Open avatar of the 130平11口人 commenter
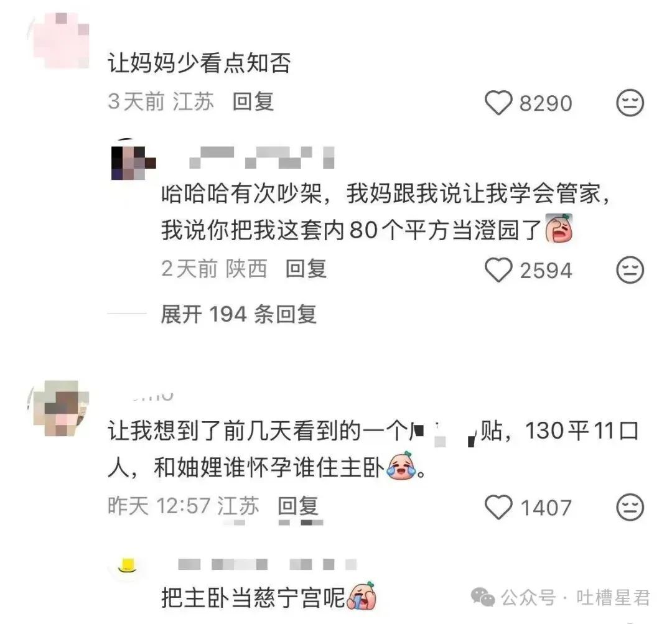672x624 pixels. click(58, 408)
